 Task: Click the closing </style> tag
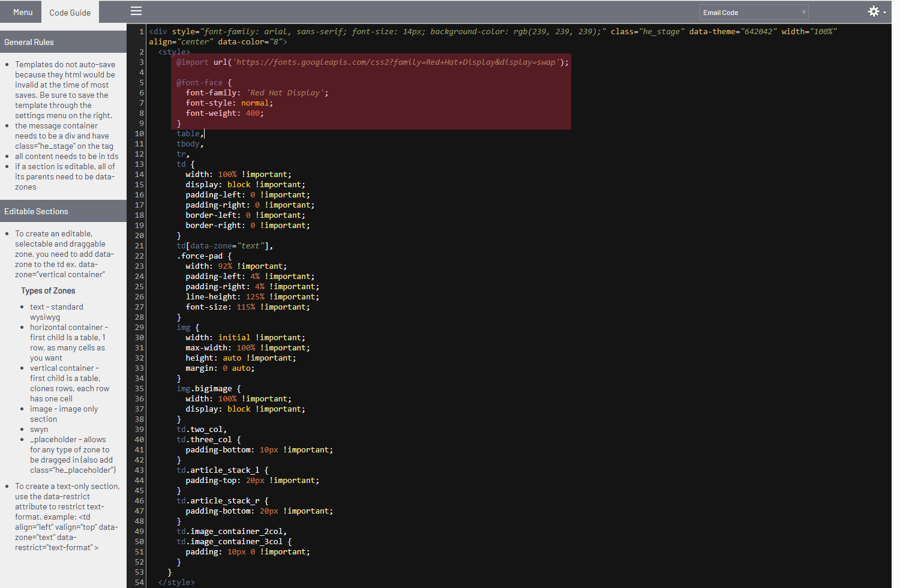pos(176,583)
